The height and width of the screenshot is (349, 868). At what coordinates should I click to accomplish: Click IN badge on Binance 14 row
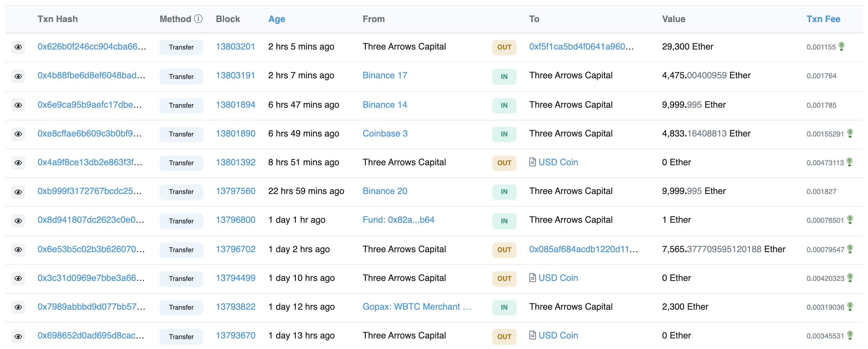pyautogui.click(x=504, y=105)
